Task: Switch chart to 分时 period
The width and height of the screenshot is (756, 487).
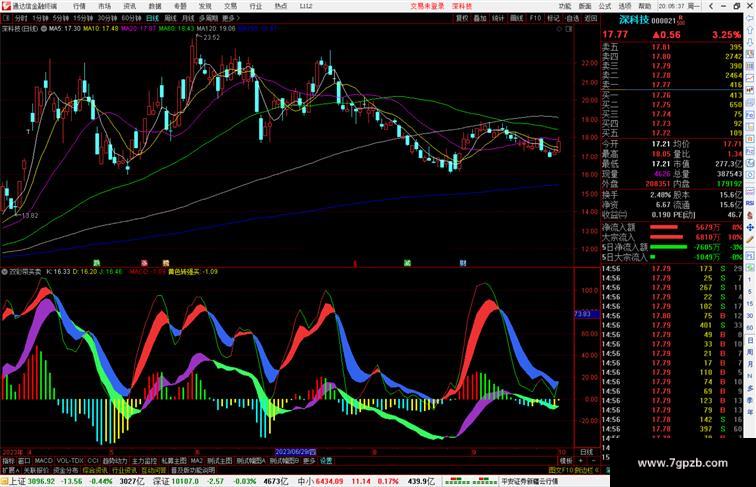Action: pyautogui.click(x=21, y=18)
